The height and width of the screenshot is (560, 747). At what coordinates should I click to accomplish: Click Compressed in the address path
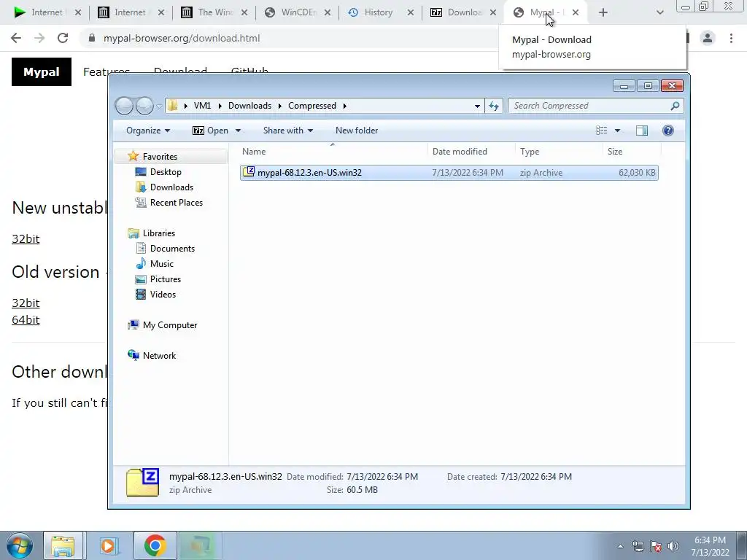pos(312,106)
